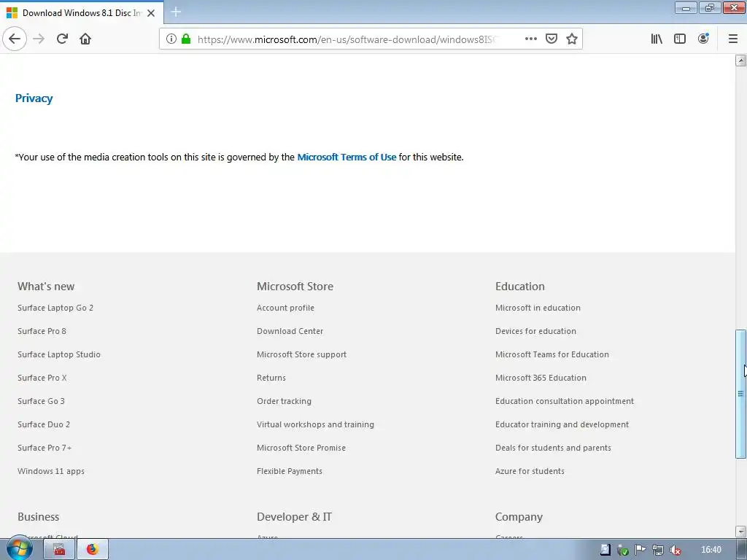Open Windows 11 apps link
The image size is (747, 560).
pos(51,471)
